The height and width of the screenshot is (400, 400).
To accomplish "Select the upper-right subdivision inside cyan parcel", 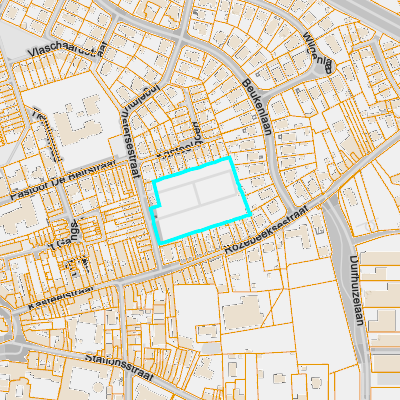I will [217, 187].
